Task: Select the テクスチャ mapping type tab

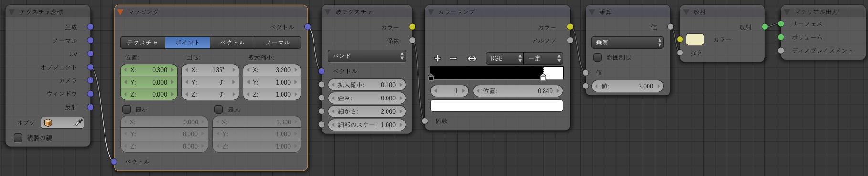Action: 143,43
